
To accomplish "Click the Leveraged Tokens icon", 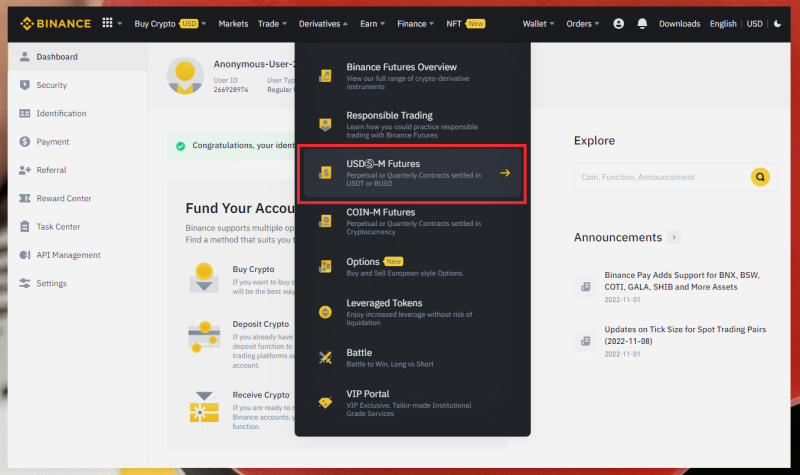I will tap(325, 312).
